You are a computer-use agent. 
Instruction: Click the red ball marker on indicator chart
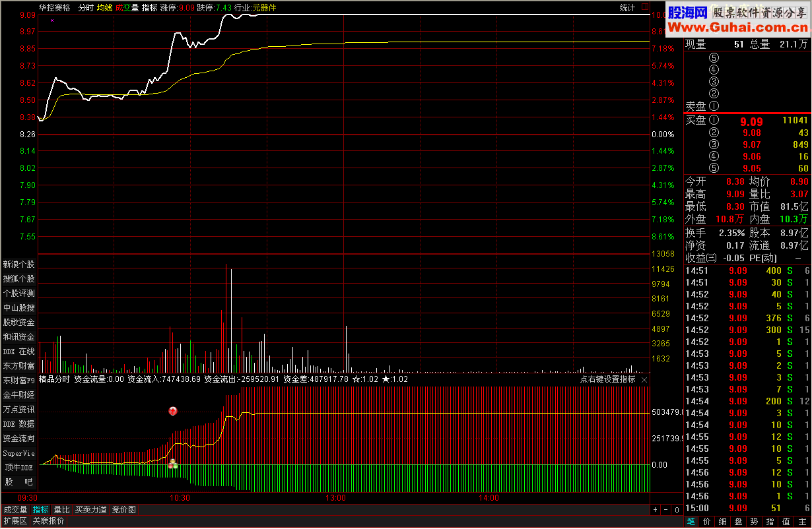[173, 411]
